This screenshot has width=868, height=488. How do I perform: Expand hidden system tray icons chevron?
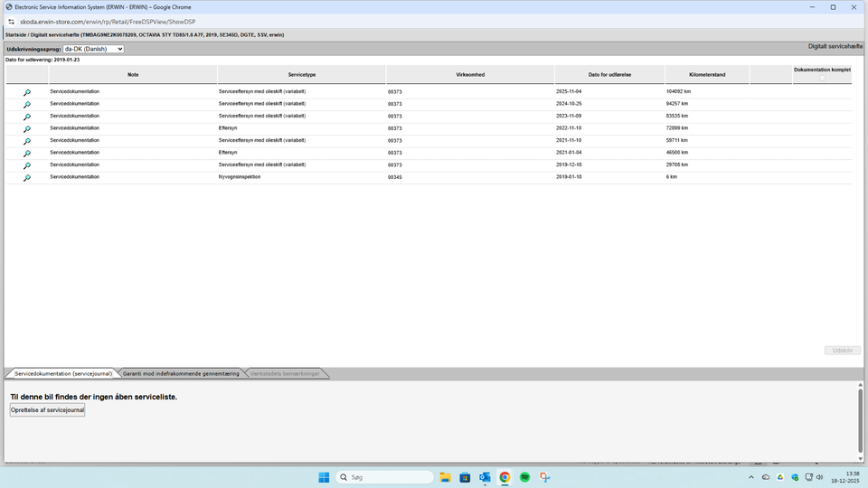(751, 477)
